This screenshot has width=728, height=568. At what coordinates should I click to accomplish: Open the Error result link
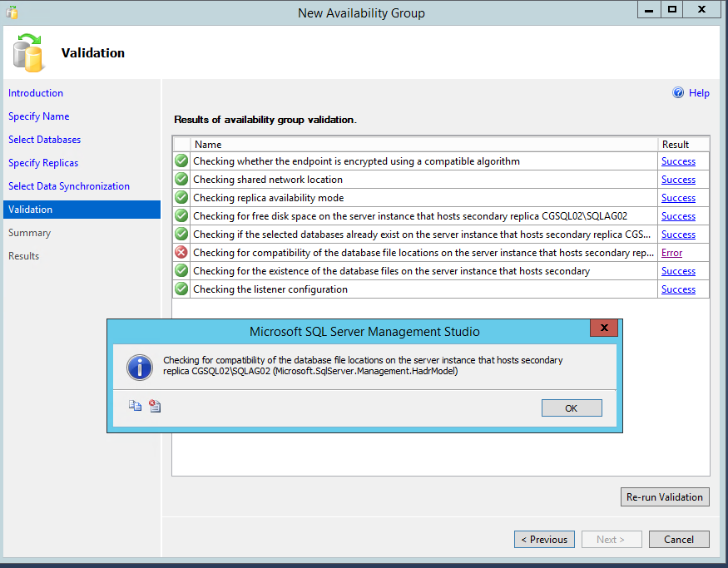(x=671, y=252)
